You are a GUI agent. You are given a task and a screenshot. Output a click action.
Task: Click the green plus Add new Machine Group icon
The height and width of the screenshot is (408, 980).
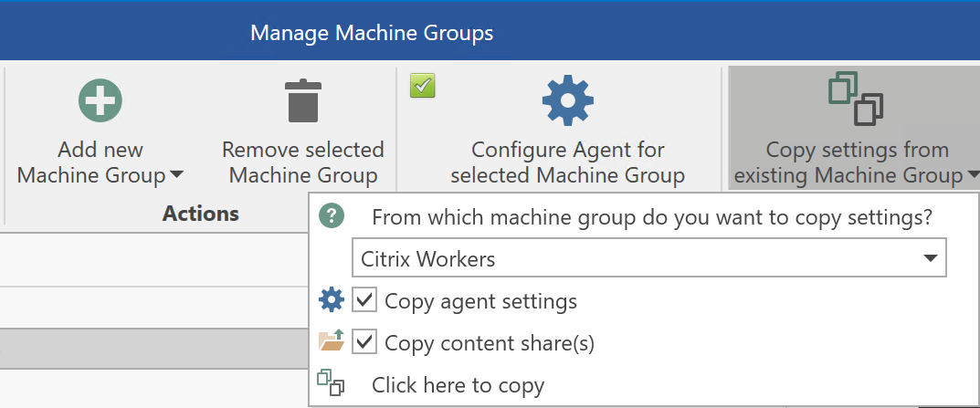pos(100,100)
